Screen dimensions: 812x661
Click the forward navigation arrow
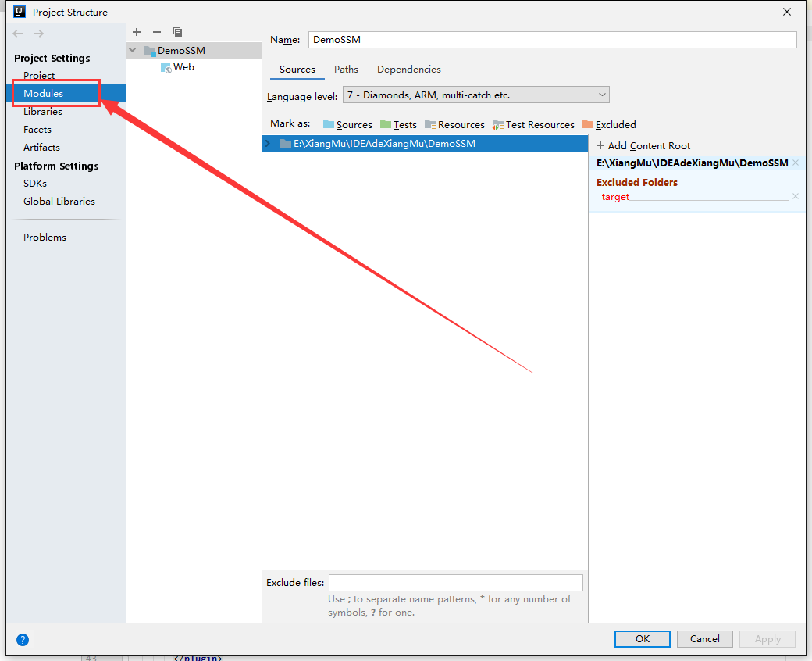[x=38, y=34]
